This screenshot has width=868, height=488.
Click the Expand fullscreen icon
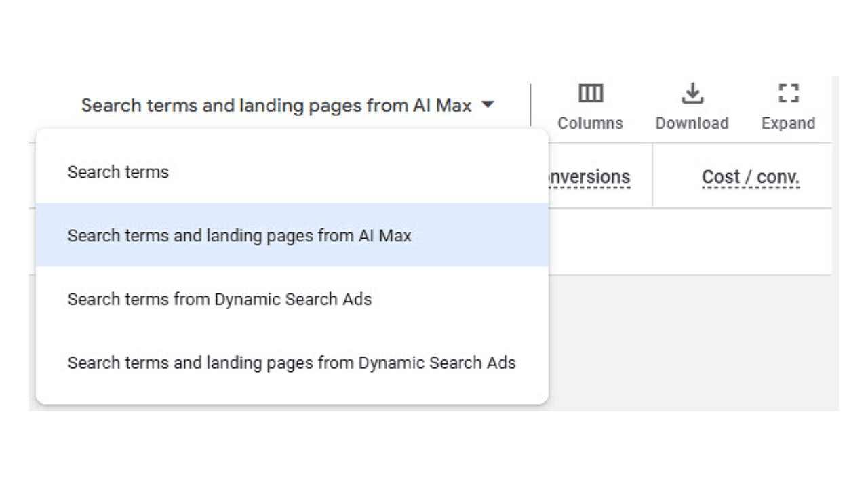(x=788, y=94)
